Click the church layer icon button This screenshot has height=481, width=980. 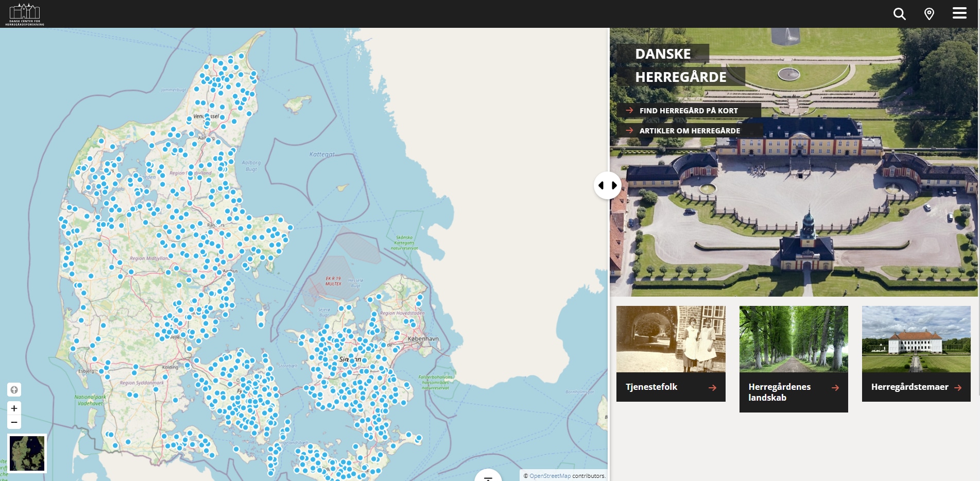14,390
